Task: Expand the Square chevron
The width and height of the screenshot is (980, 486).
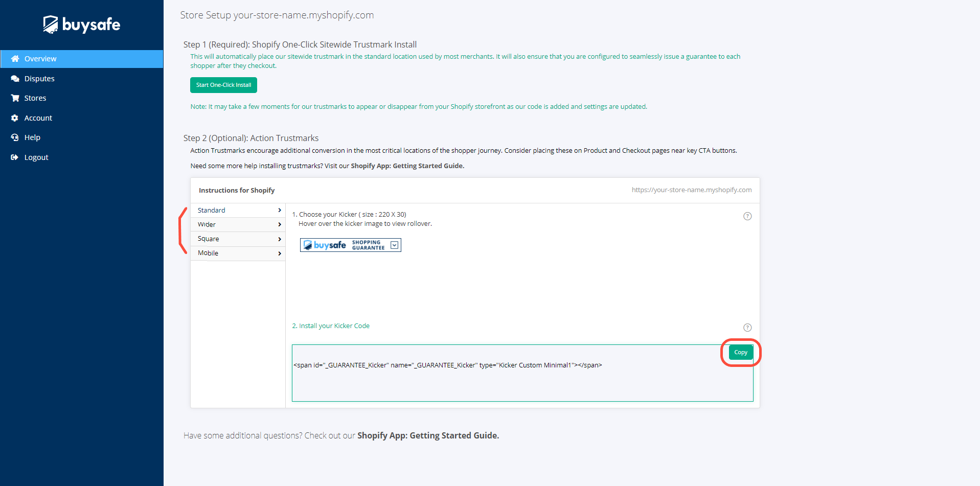Action: [280, 239]
